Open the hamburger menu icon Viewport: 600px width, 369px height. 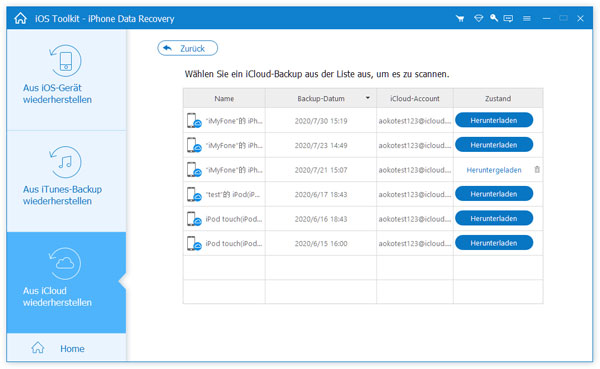tap(527, 18)
